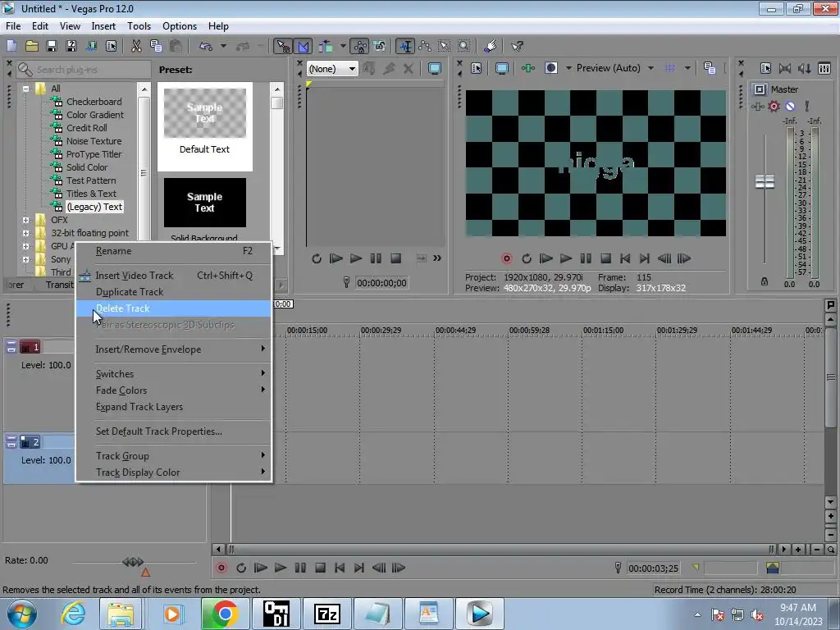
Task: Click the Undo arrow icon
Action: 206,46
